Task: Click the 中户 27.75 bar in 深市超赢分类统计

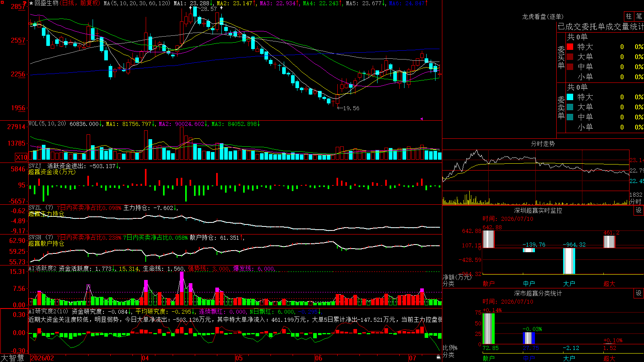Action: point(528,338)
